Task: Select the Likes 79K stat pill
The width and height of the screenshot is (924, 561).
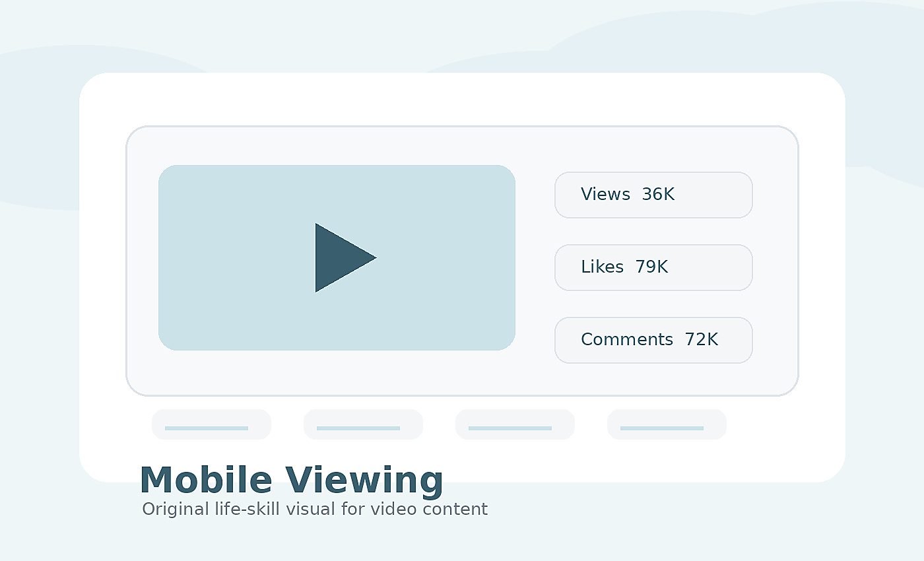Action: 653,267
